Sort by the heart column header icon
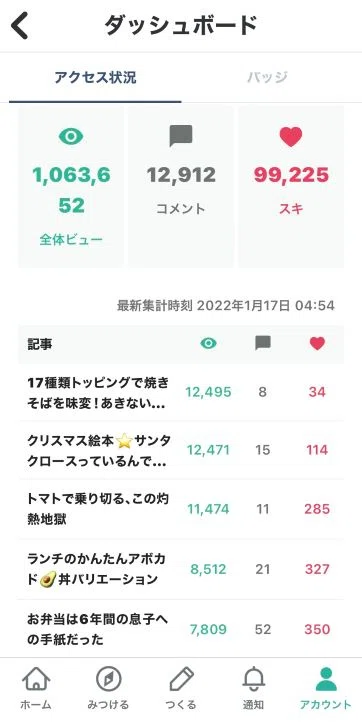The height and width of the screenshot is (722, 362). (317, 343)
